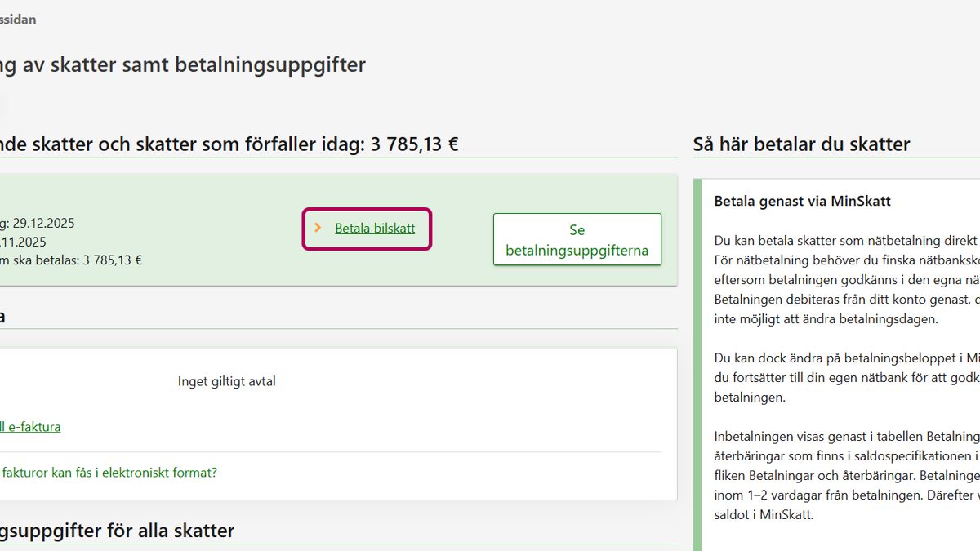The height and width of the screenshot is (551, 980).
Task: Click the page title about skatter samt betalningsuppgifter
Action: 182,65
